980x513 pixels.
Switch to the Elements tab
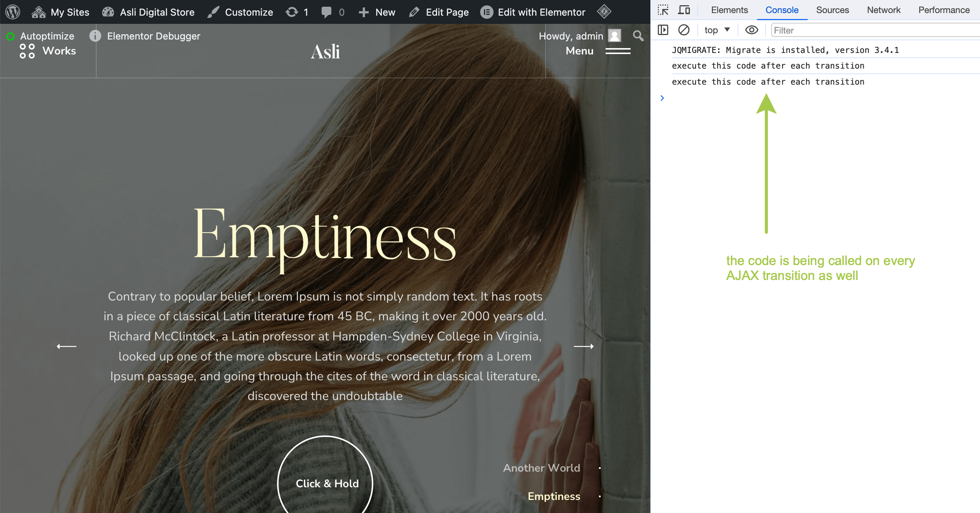[x=729, y=10]
